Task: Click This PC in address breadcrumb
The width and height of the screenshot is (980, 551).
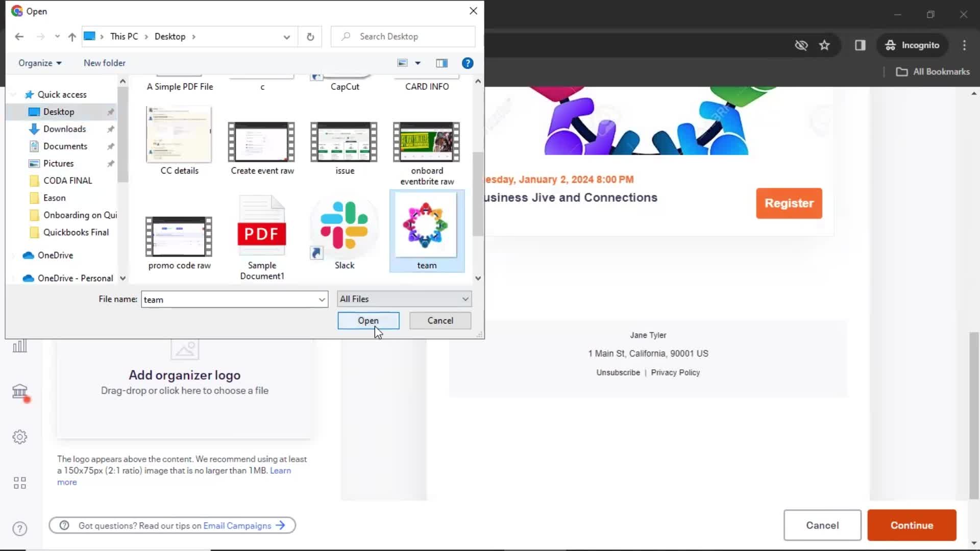Action: (124, 37)
